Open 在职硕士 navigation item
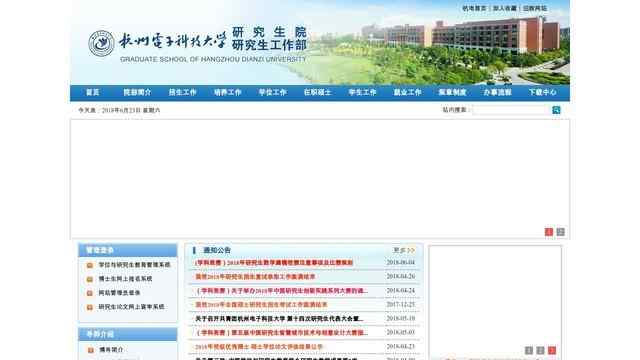The width and height of the screenshot is (640, 360). click(x=317, y=93)
